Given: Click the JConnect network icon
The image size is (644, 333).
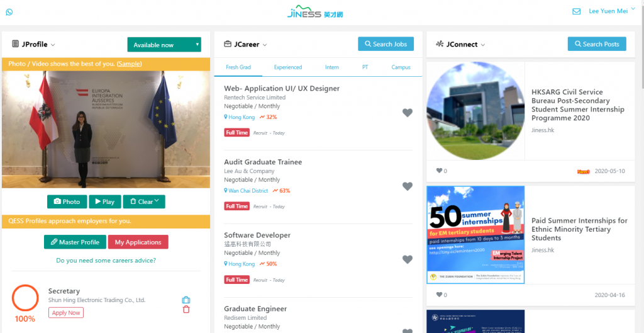Looking at the screenshot, I should tap(440, 44).
